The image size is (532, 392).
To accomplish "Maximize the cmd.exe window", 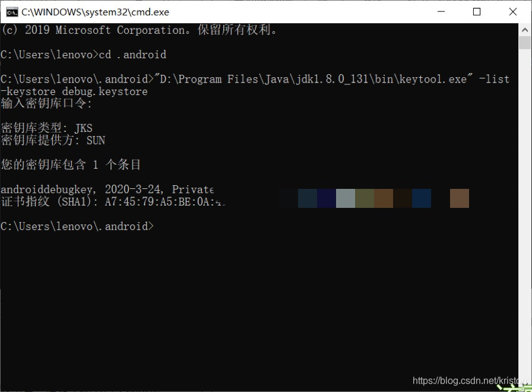I will (x=477, y=12).
